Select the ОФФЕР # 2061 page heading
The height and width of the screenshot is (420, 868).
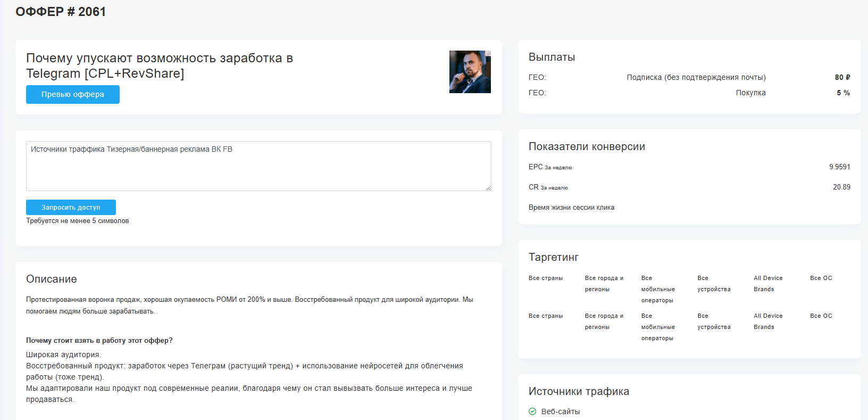[61, 12]
